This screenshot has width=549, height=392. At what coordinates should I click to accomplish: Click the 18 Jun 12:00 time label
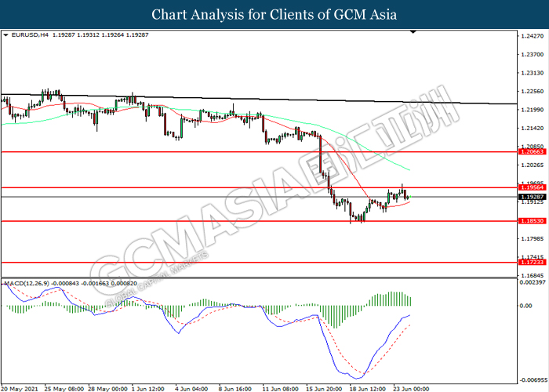tap(367, 389)
